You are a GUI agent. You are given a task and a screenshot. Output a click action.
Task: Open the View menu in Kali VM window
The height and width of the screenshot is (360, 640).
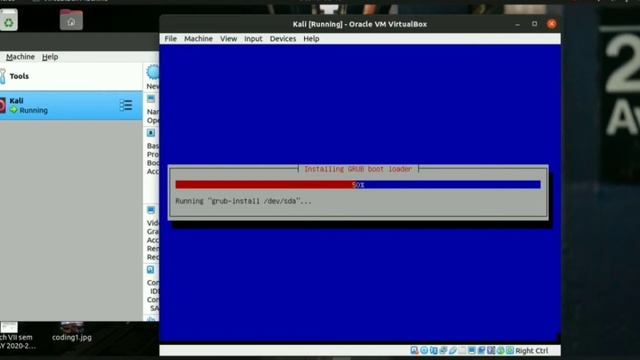(x=228, y=39)
